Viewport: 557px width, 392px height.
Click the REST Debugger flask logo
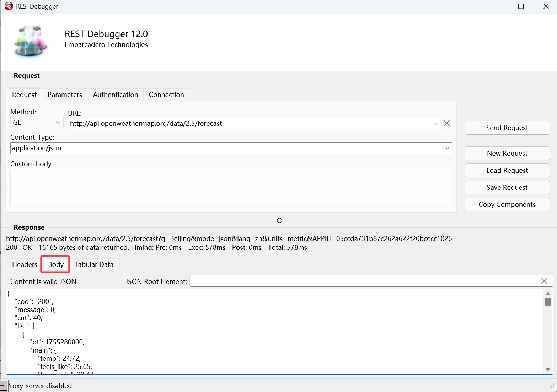coord(30,41)
